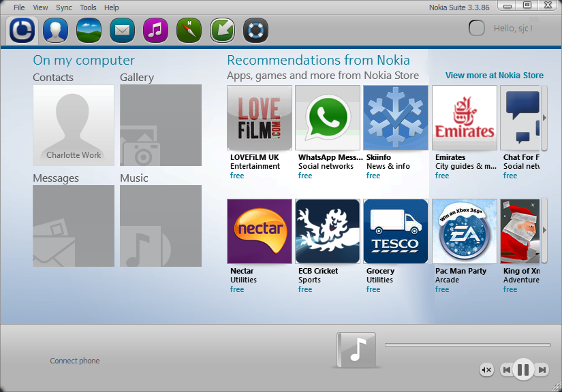The width and height of the screenshot is (562, 392).
Task: Open the Pac Man Party app tile
Action: point(465,231)
